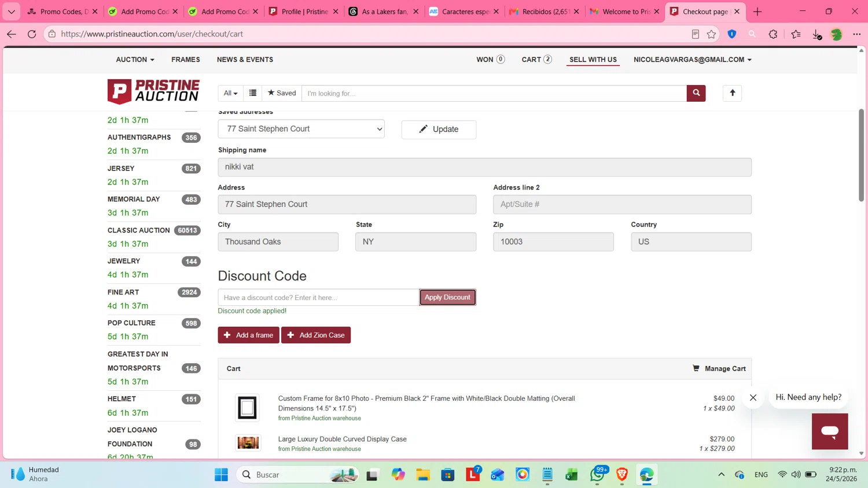
Task: Open FINE ART auction category
Action: pyautogui.click(x=123, y=292)
